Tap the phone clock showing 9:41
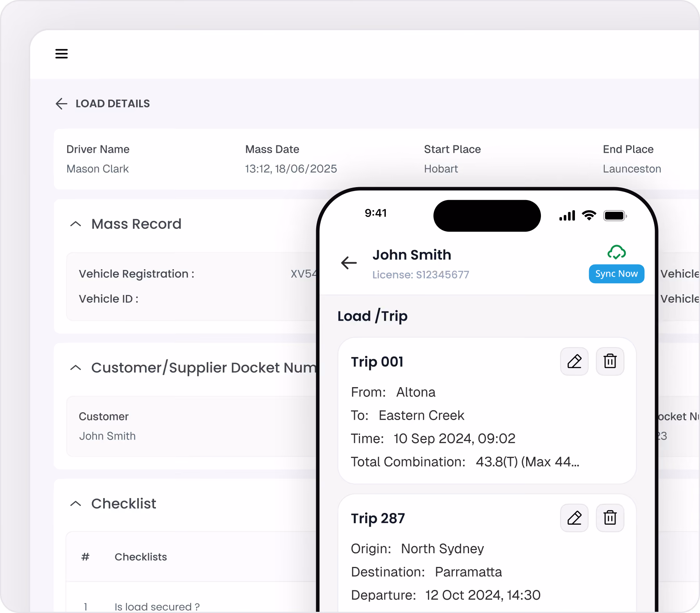Image resolution: width=700 pixels, height=613 pixels. [x=376, y=213]
